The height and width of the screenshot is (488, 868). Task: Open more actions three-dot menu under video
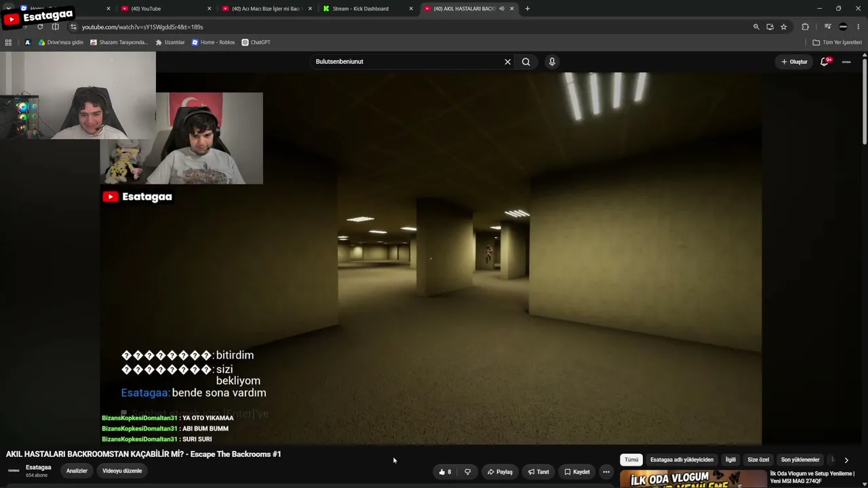click(x=606, y=472)
